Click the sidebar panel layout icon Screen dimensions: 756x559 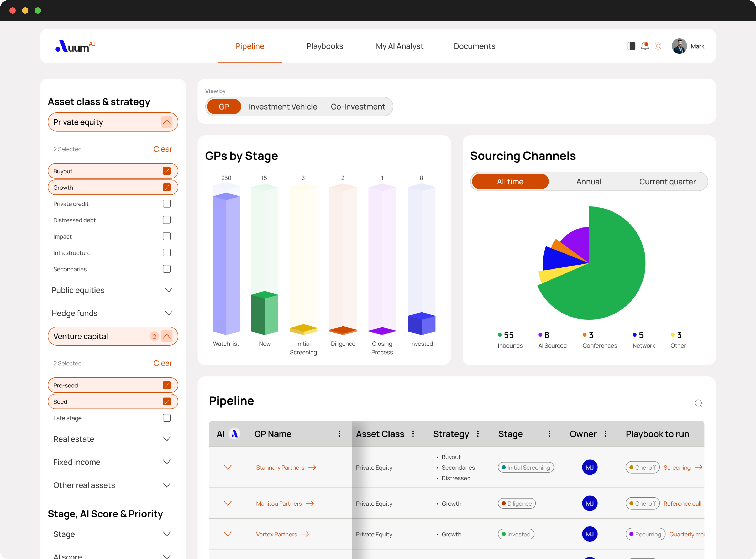(x=631, y=46)
